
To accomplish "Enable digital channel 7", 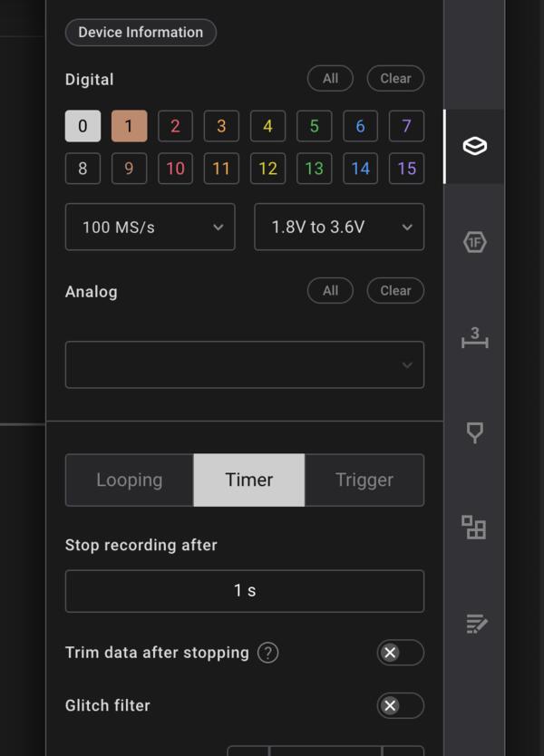I will (406, 126).
